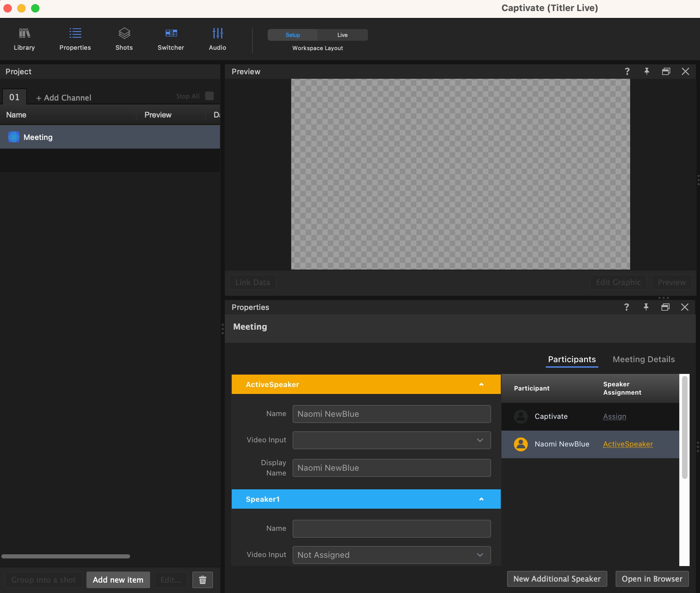Screen dimensions: 700x593
Task: Select the Meeting row in Project
Action: 110,137
